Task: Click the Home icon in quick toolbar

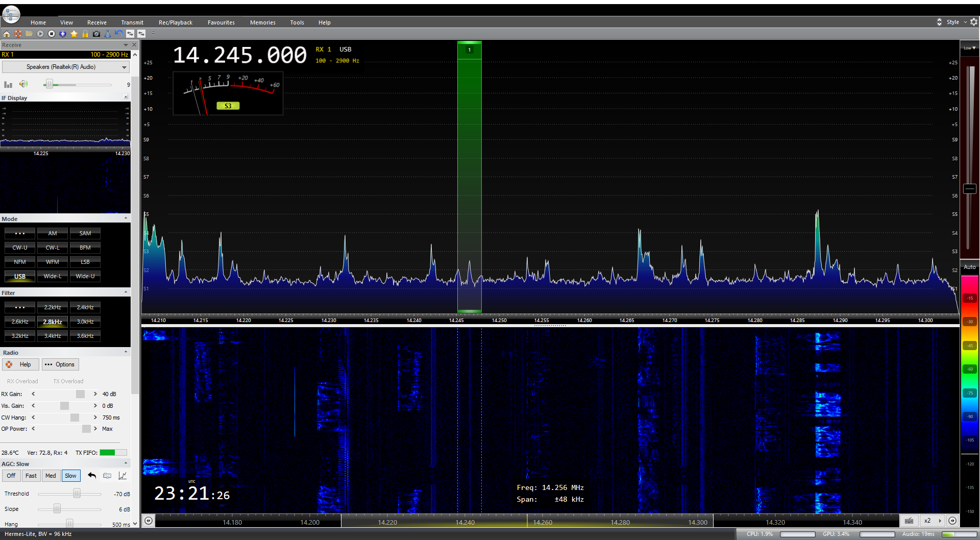Action: point(7,34)
